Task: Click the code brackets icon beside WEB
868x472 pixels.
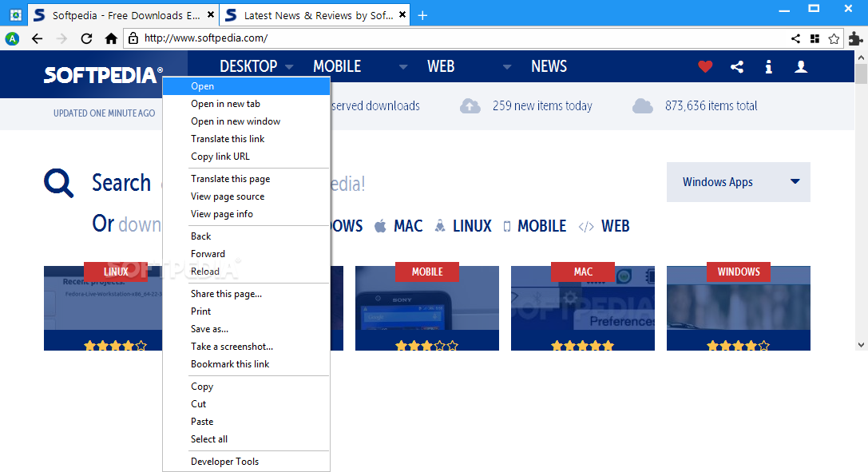Action: pyautogui.click(x=586, y=226)
